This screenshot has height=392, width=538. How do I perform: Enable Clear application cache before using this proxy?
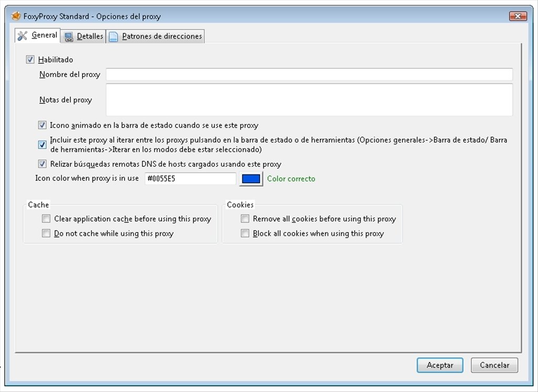[x=46, y=219]
